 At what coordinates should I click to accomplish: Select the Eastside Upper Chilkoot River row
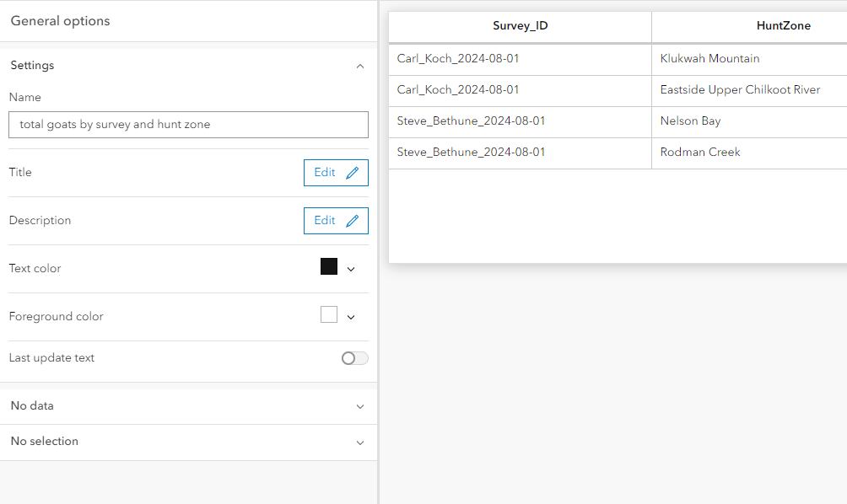click(740, 89)
